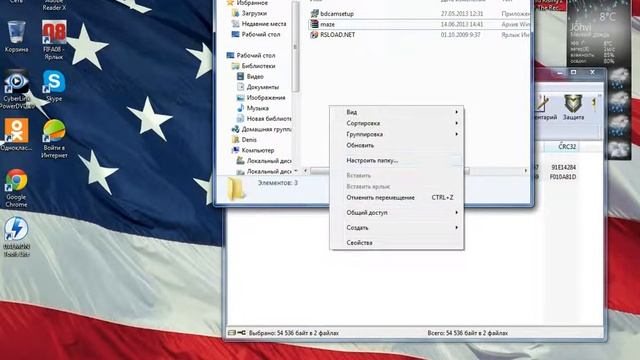Click the CRC value 91E14284
Image resolution: width=640 pixels, height=360 pixels.
[x=563, y=167]
